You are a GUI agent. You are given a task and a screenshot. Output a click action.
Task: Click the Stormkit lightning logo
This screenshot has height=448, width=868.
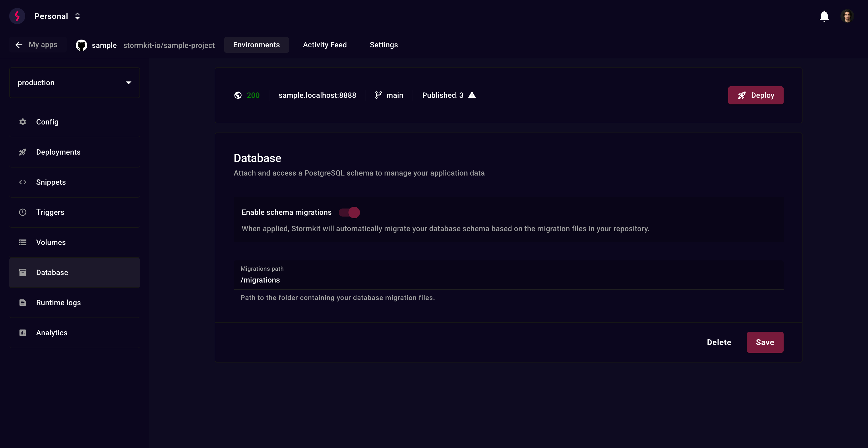[17, 16]
